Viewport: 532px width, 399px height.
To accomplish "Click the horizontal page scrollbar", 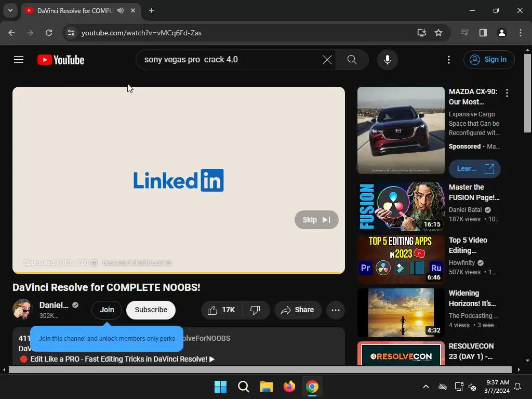I will 260,369.
